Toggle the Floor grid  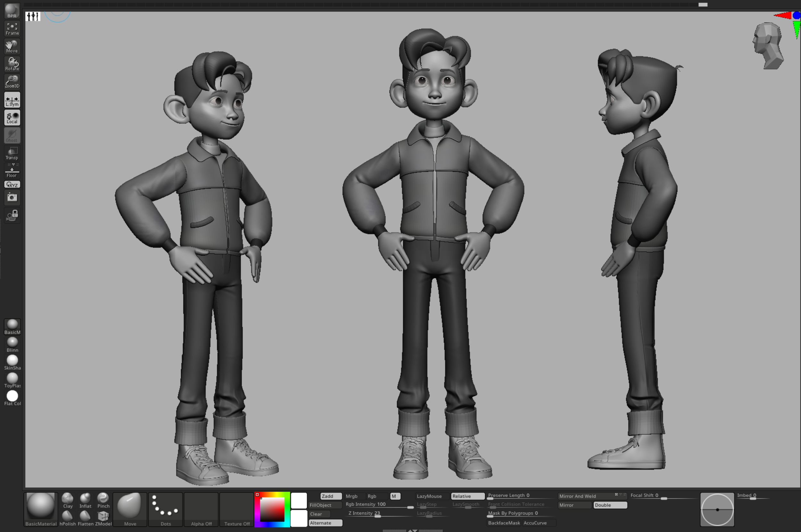point(12,171)
